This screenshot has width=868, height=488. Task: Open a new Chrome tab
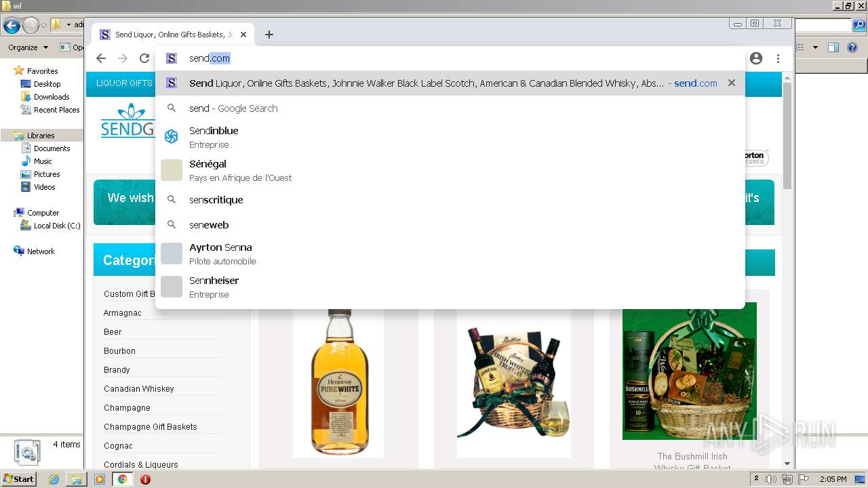point(269,35)
